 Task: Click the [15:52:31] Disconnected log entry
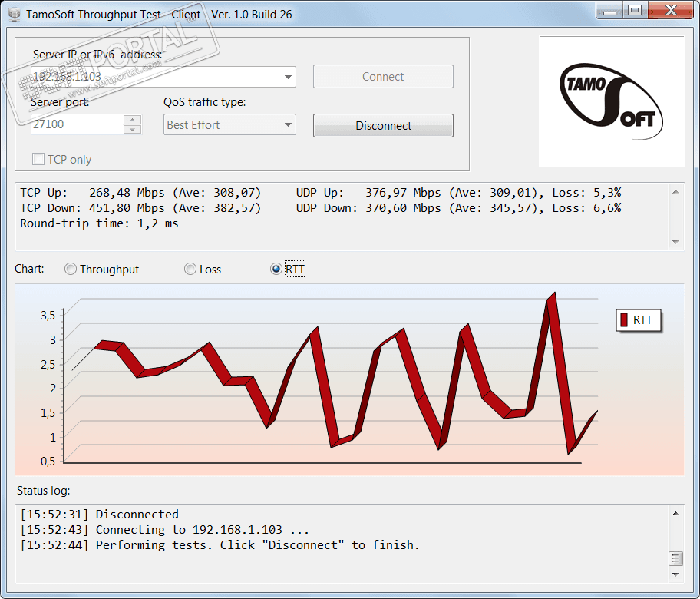[100, 514]
